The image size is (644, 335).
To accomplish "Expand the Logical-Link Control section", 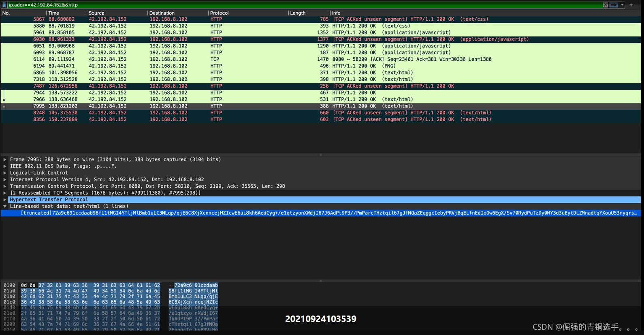I will point(5,173).
